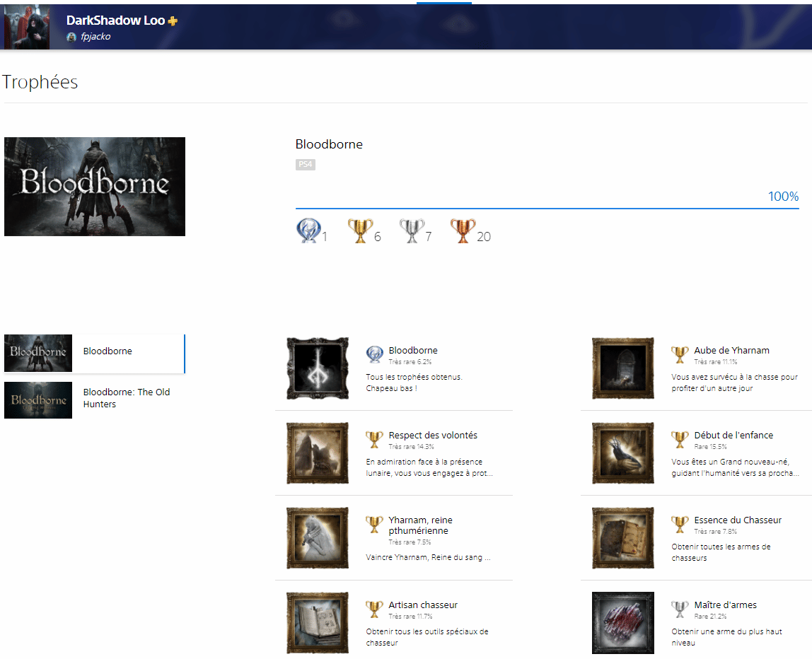Click the bronze trophy icon with count 20

click(463, 231)
